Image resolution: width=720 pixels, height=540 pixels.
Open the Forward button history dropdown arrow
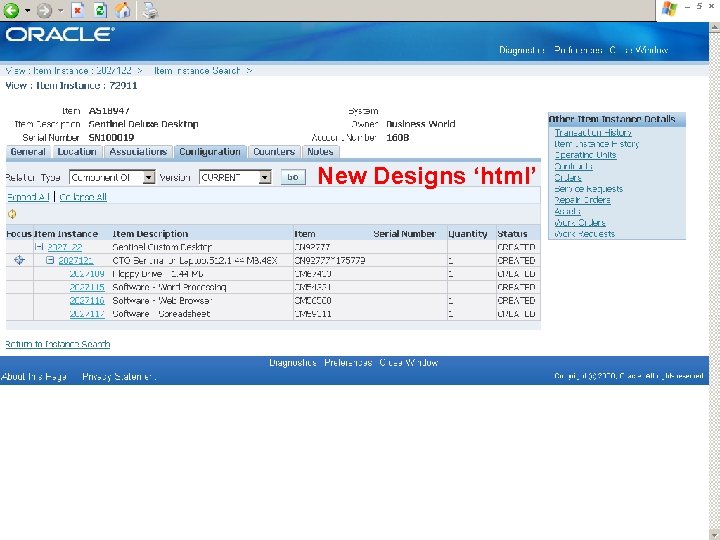click(x=60, y=11)
